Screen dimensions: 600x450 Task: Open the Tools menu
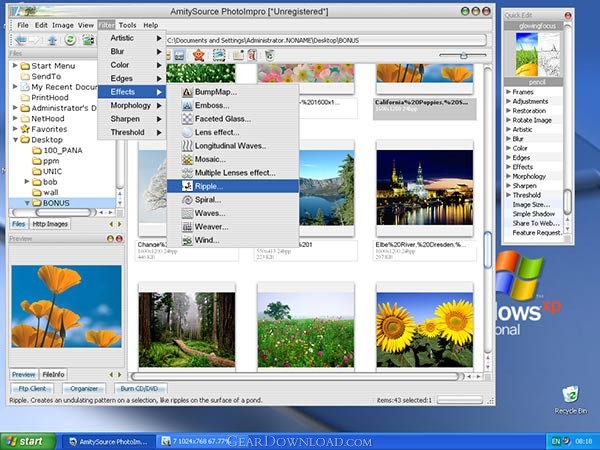(x=127, y=25)
